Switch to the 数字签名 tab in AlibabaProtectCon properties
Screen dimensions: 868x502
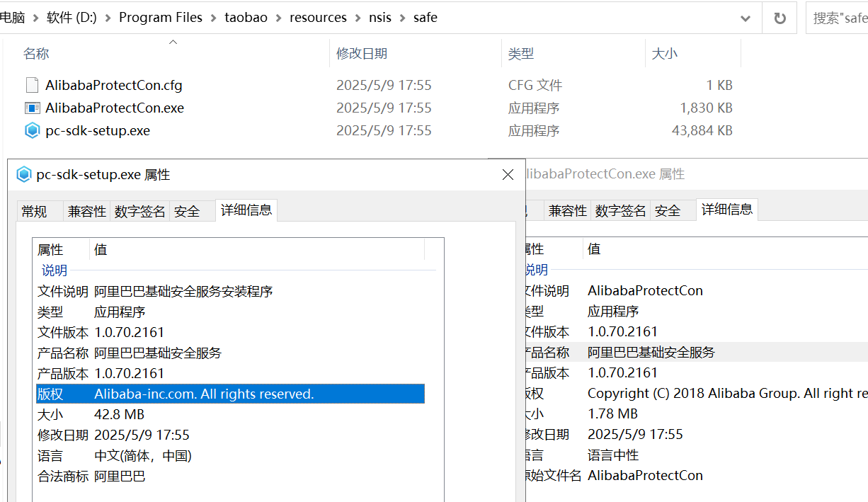pos(619,209)
